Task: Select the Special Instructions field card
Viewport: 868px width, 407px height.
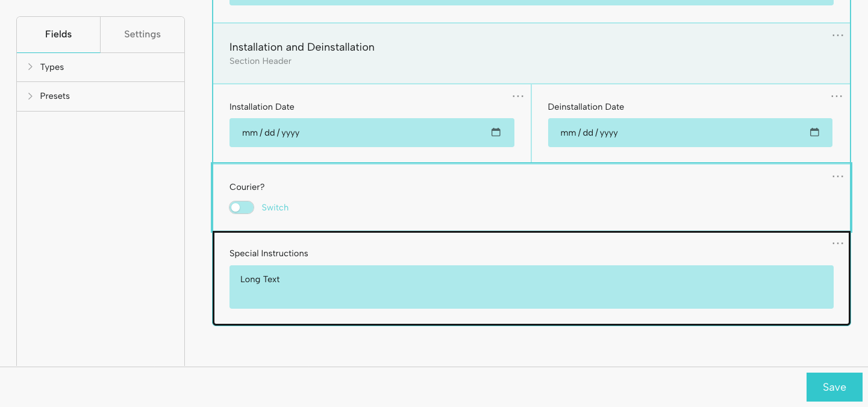Action: coord(422,253)
